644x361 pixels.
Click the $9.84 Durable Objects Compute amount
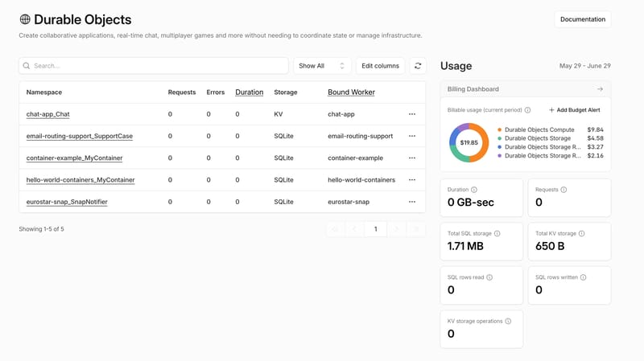595,129
